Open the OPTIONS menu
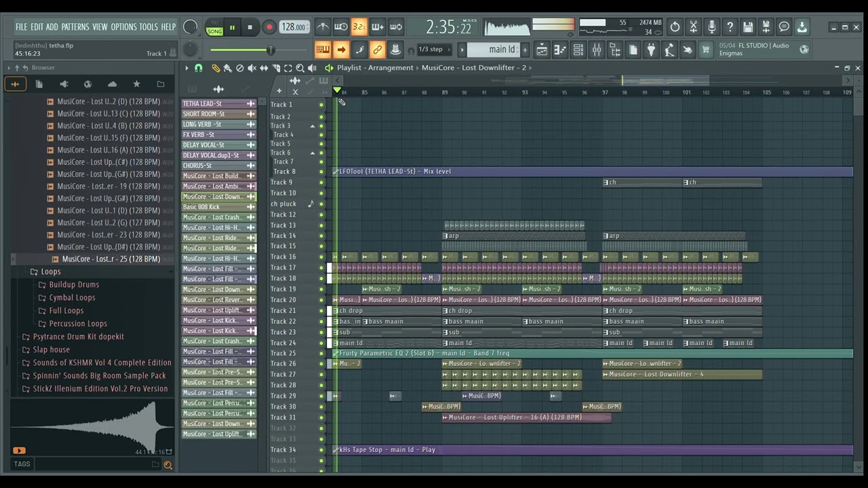This screenshot has width=868, height=488. (123, 27)
